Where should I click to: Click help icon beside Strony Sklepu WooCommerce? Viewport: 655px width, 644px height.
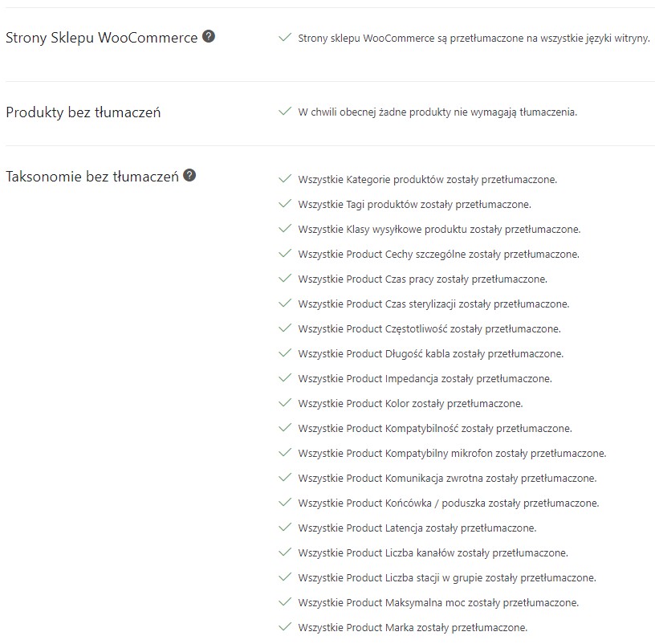pos(209,36)
